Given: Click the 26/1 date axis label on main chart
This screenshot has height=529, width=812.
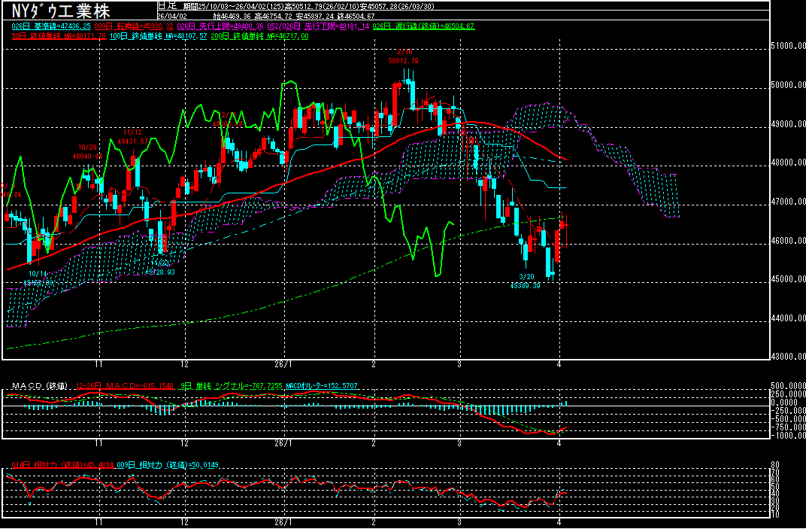Looking at the screenshot, I should point(283,362).
